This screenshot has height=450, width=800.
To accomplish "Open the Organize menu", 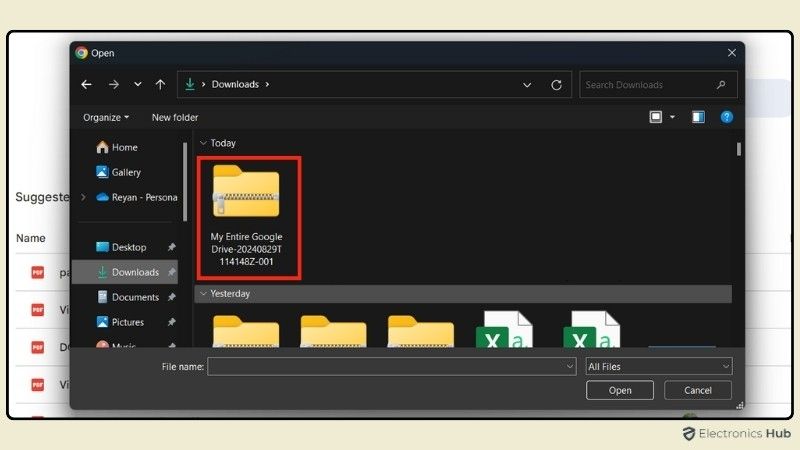I will click(x=106, y=117).
